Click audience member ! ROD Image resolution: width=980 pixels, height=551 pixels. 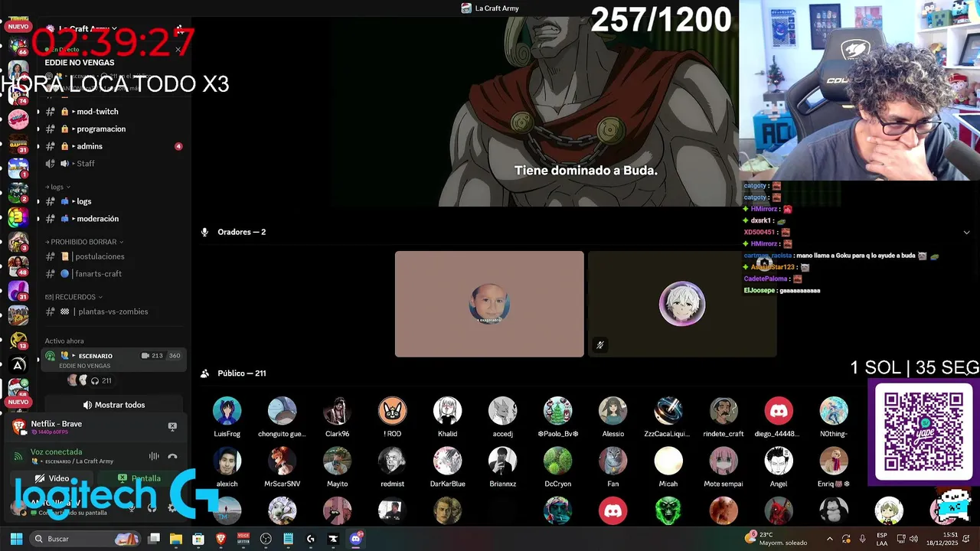[x=392, y=417]
